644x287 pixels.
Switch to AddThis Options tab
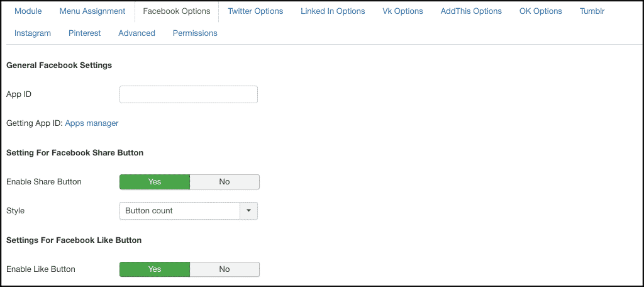[x=471, y=11]
